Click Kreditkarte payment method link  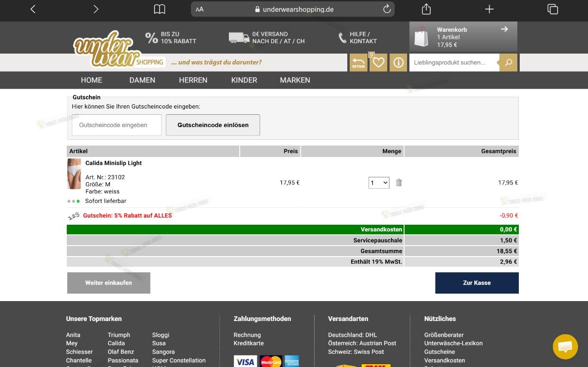pos(249,343)
